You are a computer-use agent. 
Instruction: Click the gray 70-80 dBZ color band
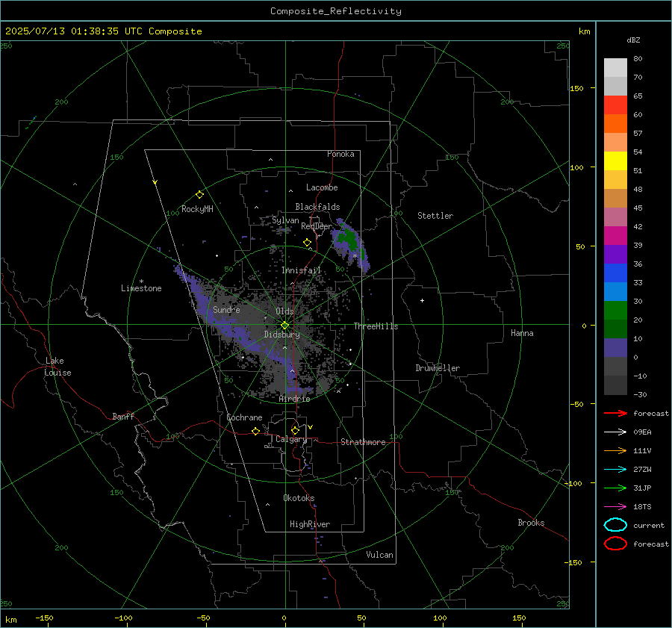point(615,68)
